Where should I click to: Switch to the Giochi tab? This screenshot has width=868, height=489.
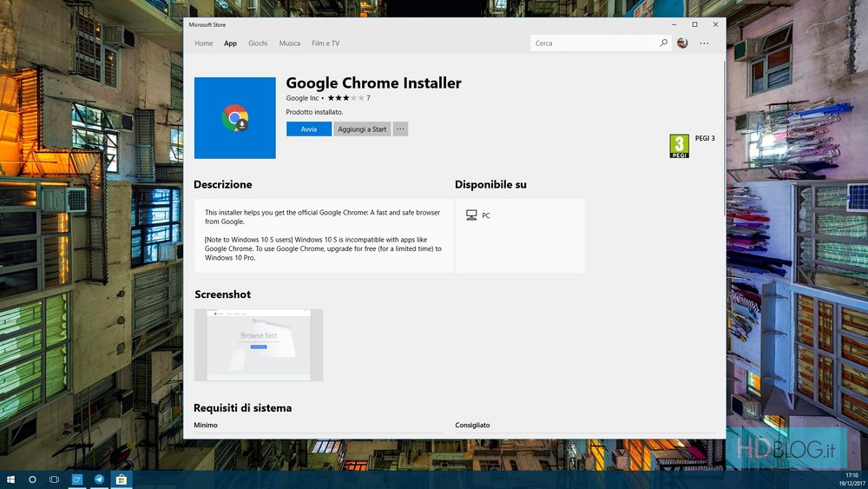[258, 43]
